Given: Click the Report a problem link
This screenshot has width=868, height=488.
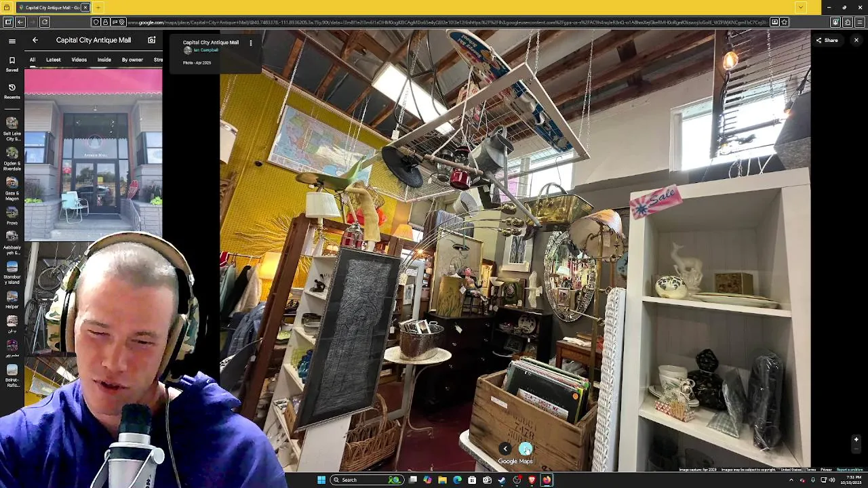Looking at the screenshot, I should [x=850, y=470].
